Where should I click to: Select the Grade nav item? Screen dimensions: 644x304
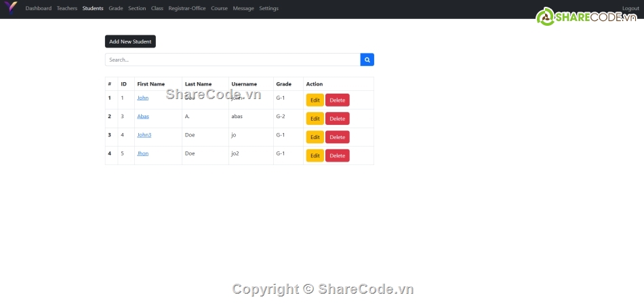(116, 9)
